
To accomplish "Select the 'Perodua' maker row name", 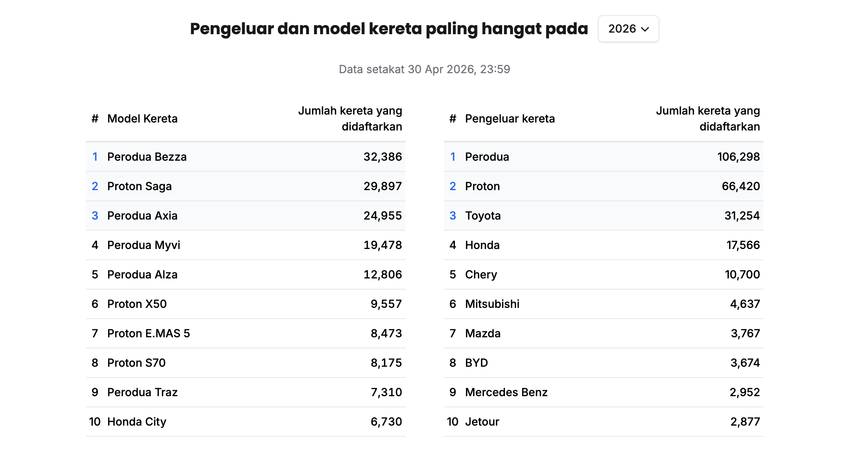I will [487, 157].
